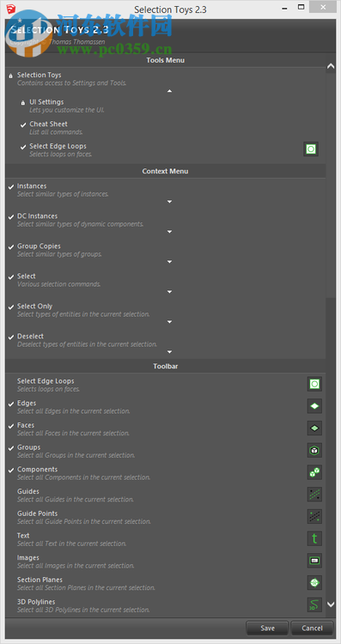Expand the Select submenu arrow
The height and width of the screenshot is (644, 341).
[170, 292]
